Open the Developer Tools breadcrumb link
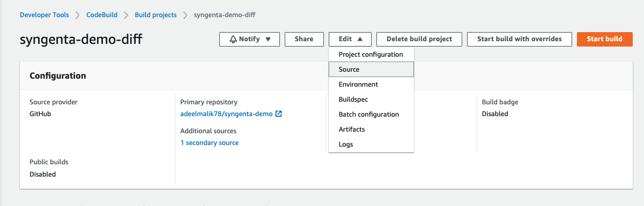644x206 pixels. [x=45, y=15]
